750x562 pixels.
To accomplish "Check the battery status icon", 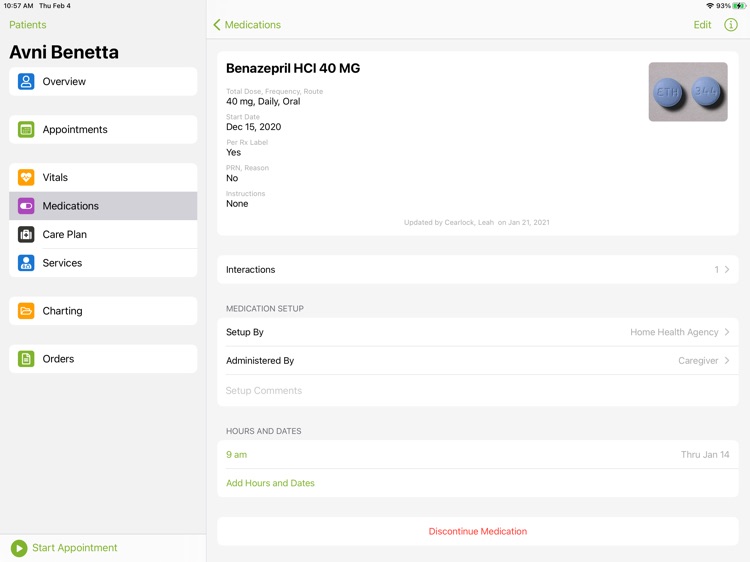I will point(739,6).
